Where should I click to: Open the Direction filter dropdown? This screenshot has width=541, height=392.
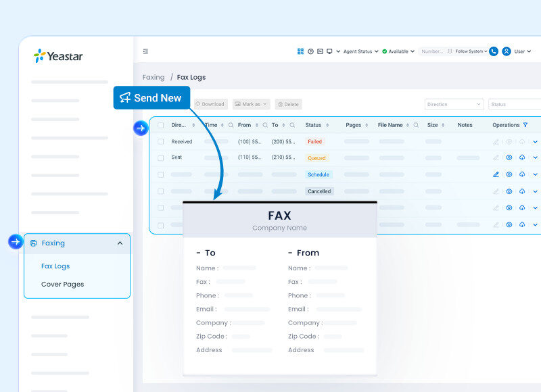(x=454, y=104)
